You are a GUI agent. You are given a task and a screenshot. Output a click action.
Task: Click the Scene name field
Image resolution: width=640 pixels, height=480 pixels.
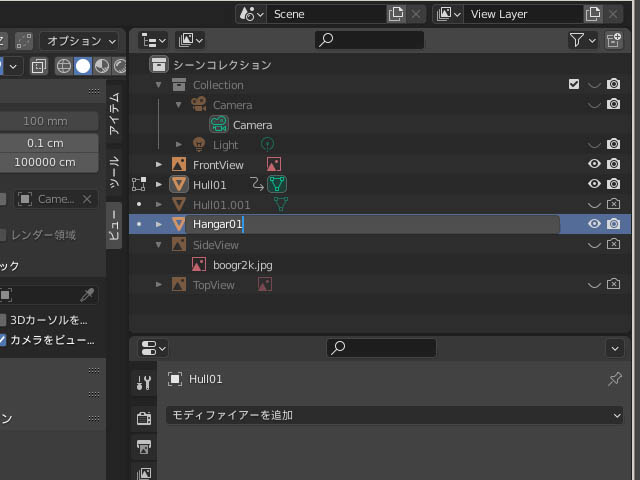click(327, 14)
